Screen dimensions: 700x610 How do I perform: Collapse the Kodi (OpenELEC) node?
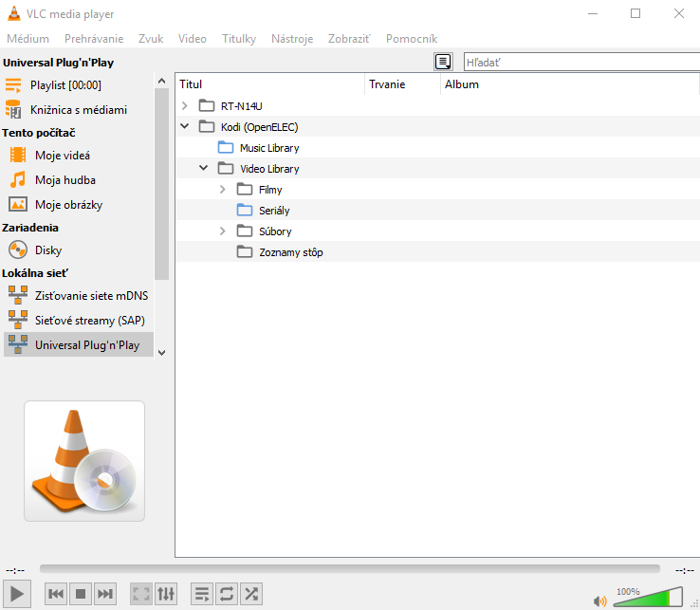coord(184,126)
